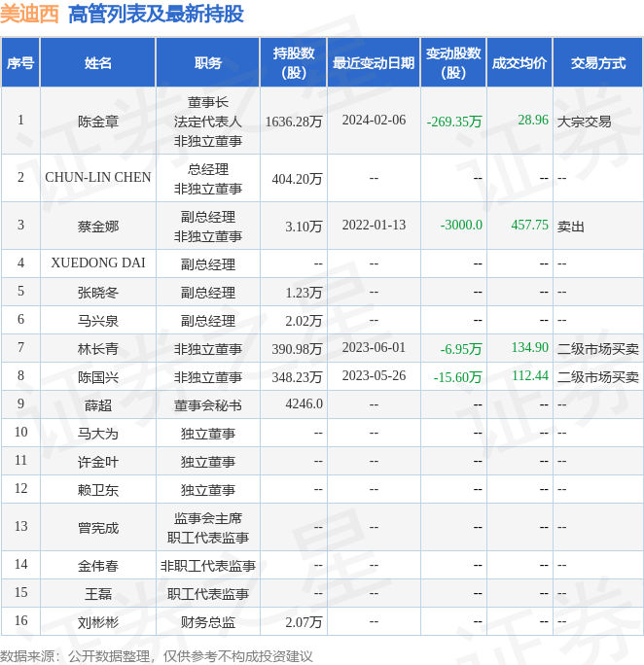Click shareholding value 390.98万
Viewport: 644px width, 665px height.
click(297, 349)
